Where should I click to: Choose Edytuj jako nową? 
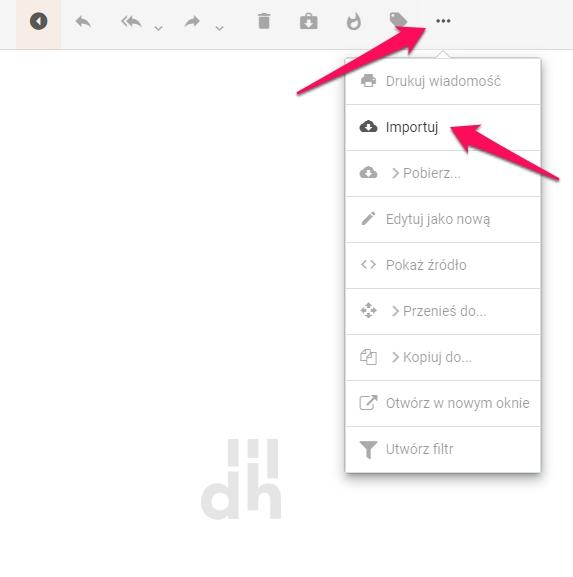coord(443,219)
